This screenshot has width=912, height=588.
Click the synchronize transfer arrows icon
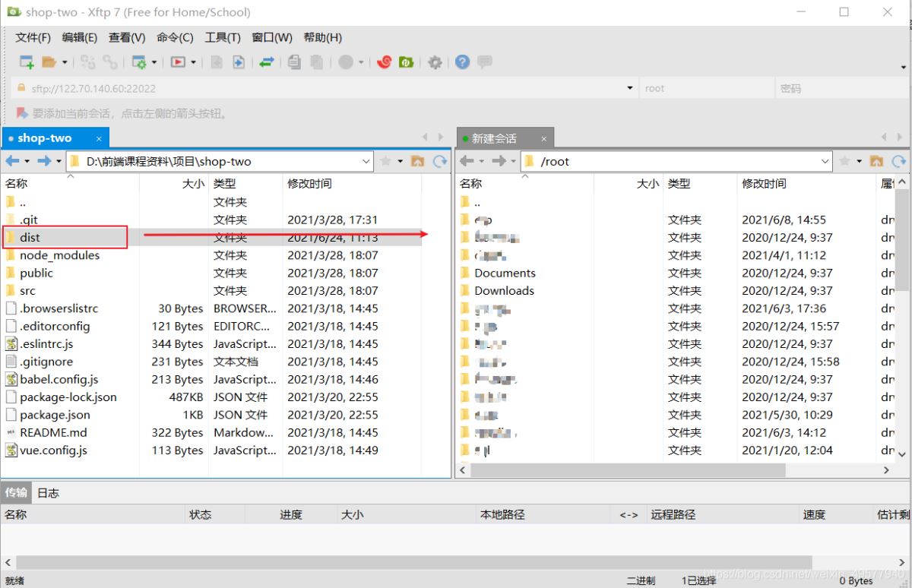(266, 62)
